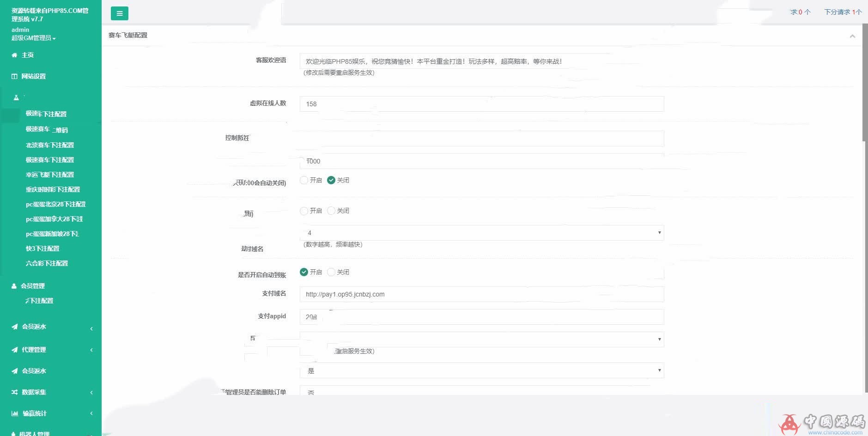Open 网站设置 via its columns icon
Image resolution: width=868 pixels, height=436 pixels.
pos(14,76)
